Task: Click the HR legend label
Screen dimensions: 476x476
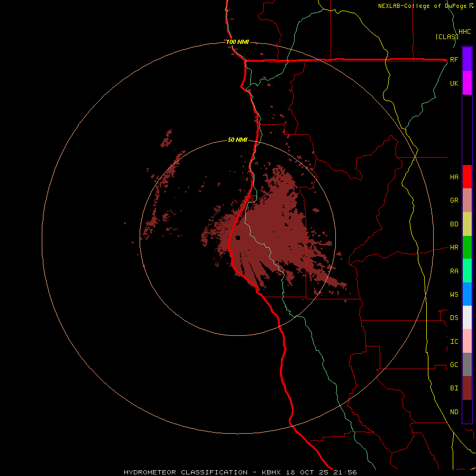Action: tap(454, 248)
